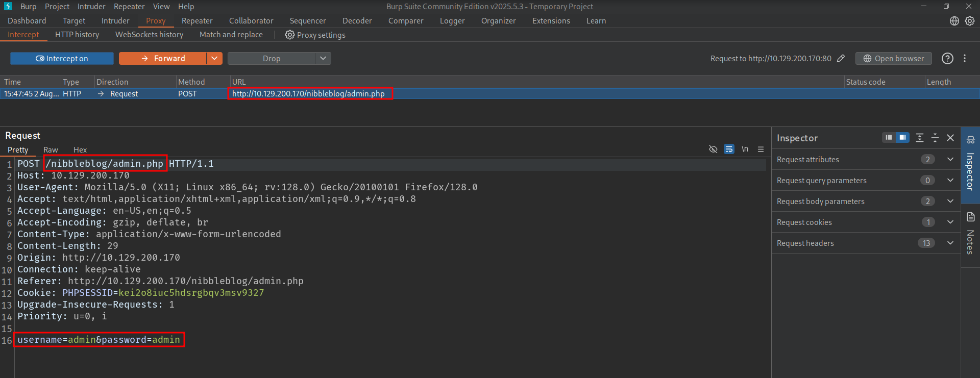The image size is (980, 378).
Task: Switch to the HTTP history tab
Action: point(77,35)
